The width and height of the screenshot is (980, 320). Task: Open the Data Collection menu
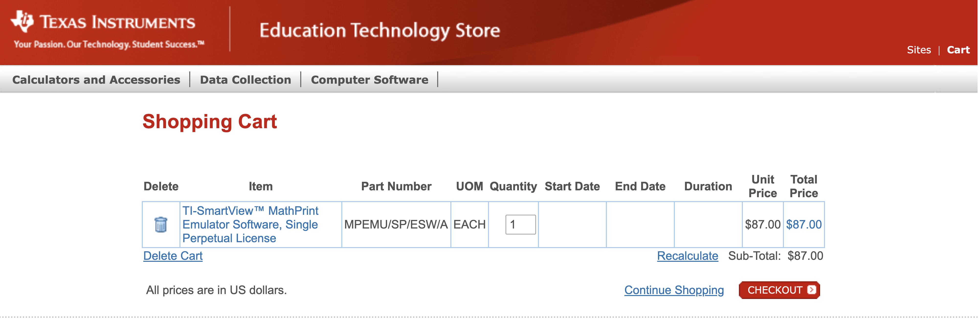[x=245, y=80]
